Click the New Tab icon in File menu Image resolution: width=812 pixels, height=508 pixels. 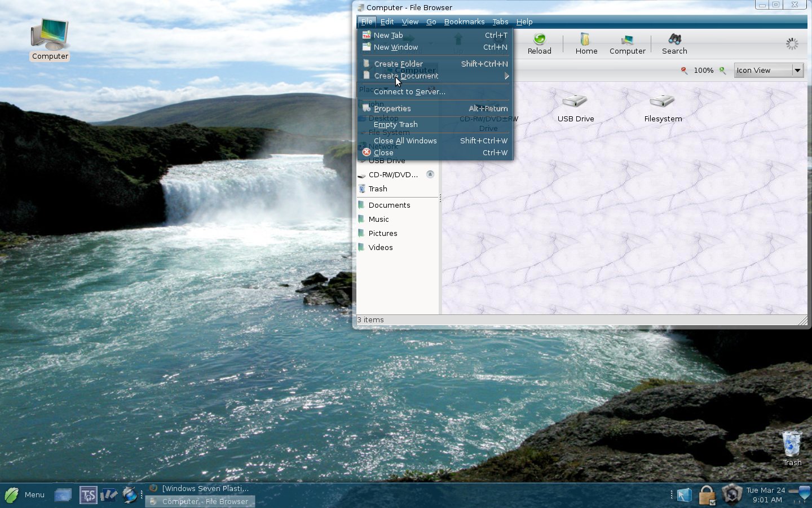[367, 35]
